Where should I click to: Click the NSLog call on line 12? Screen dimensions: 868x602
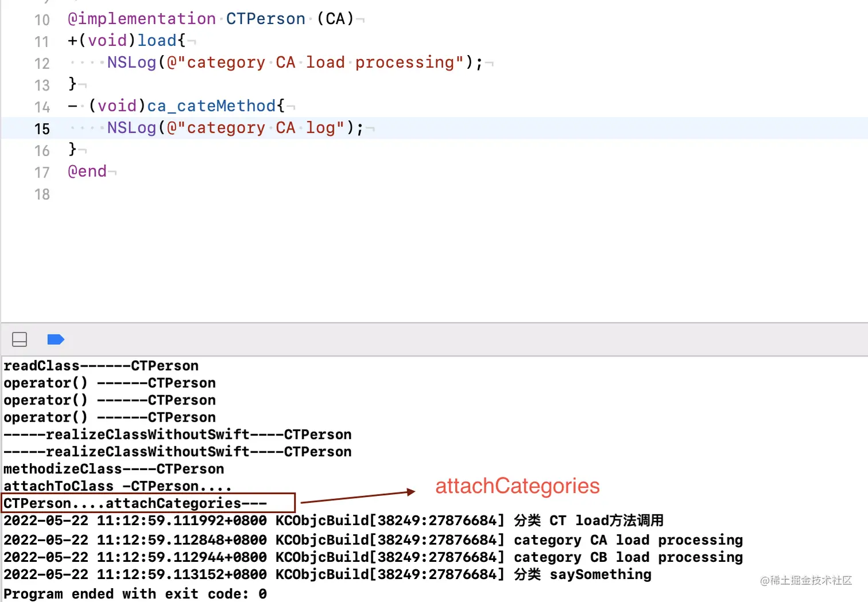(131, 63)
